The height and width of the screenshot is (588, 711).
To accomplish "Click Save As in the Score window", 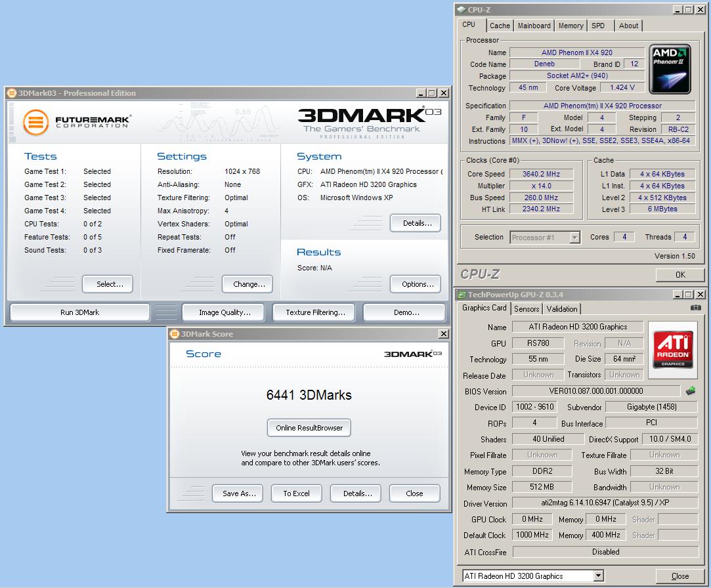I will tap(239, 493).
